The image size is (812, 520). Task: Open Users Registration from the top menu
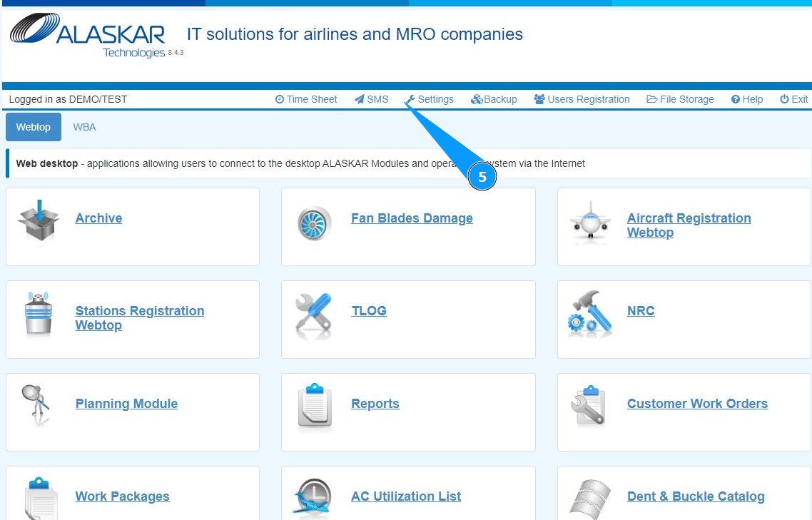(x=582, y=99)
